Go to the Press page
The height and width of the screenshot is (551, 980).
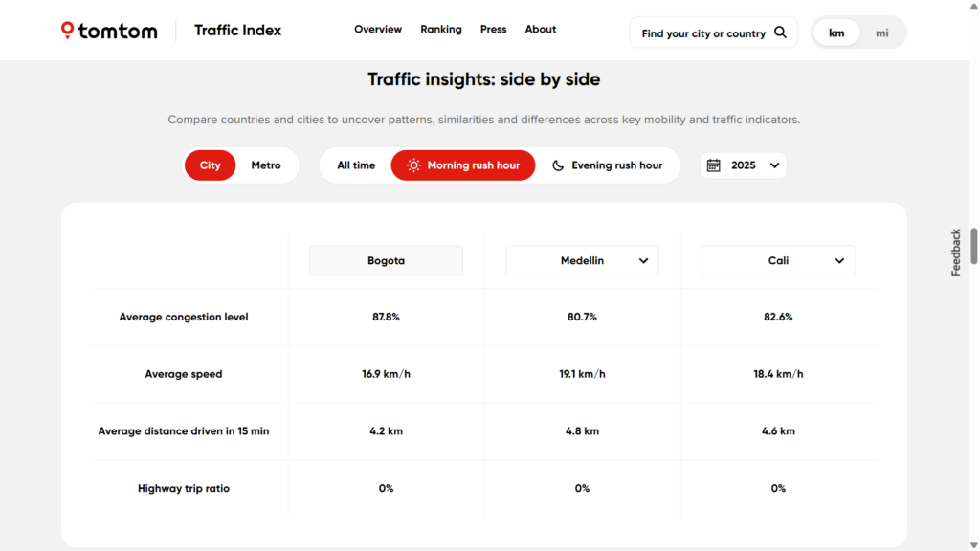click(x=493, y=30)
